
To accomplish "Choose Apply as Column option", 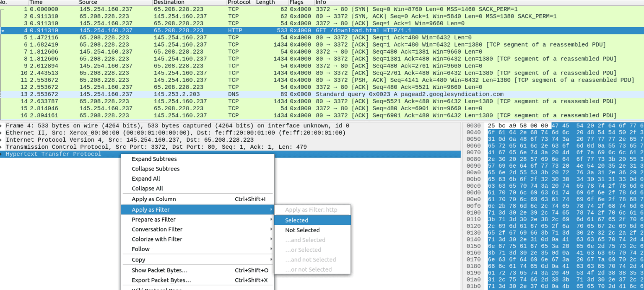I will (x=197, y=199).
